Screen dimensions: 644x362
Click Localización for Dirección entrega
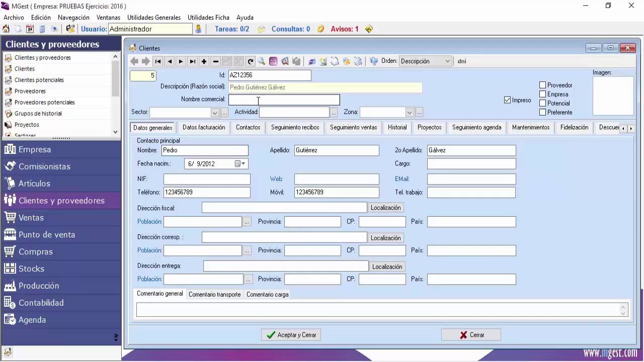click(387, 267)
